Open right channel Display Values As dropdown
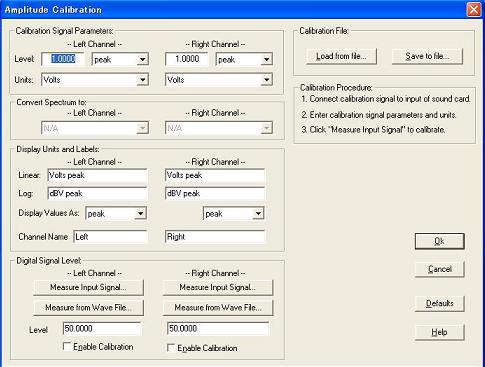 click(x=234, y=213)
